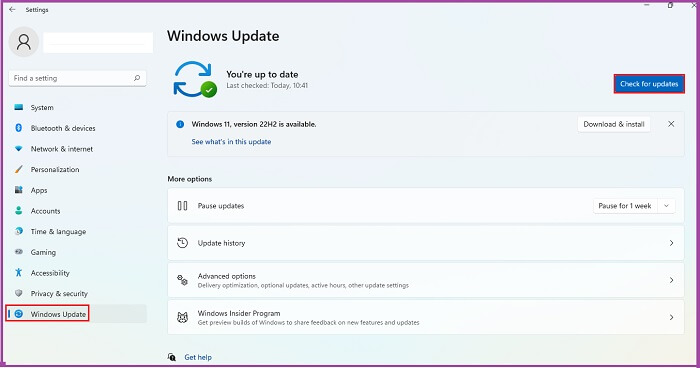Open the Get help link
The width and height of the screenshot is (700, 368).
(198, 357)
